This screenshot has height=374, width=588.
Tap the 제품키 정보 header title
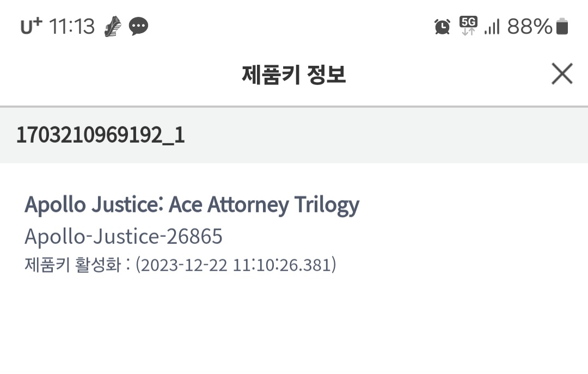pyautogui.click(x=294, y=75)
